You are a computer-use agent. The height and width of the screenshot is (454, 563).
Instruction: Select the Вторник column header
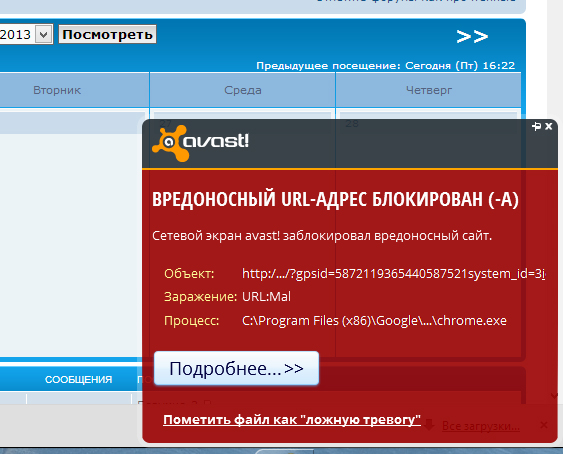tap(57, 90)
